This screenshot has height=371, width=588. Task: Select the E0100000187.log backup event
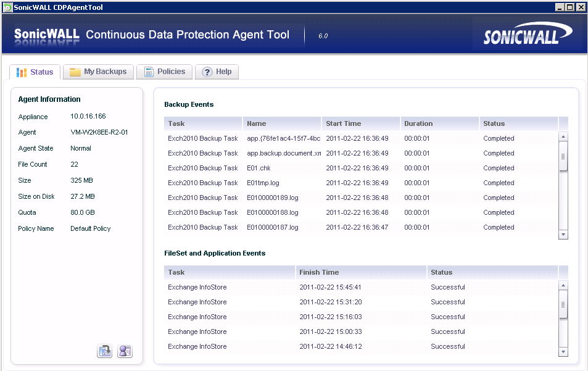(x=361, y=227)
